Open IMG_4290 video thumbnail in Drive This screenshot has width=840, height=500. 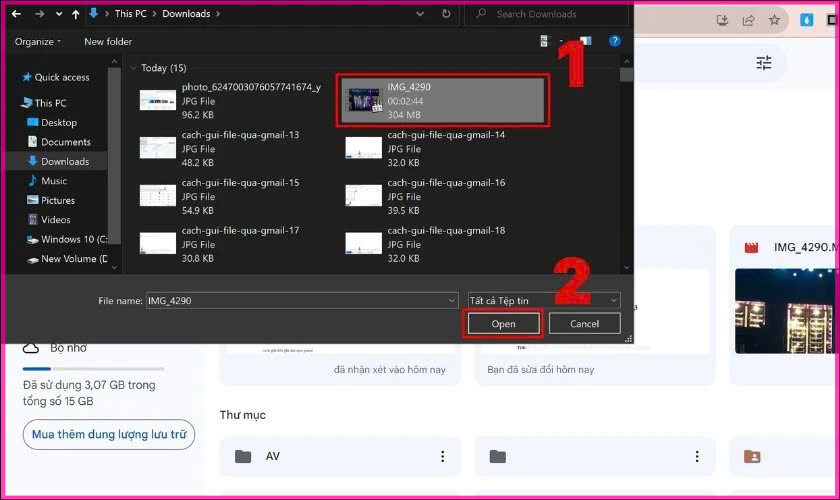coord(786,311)
